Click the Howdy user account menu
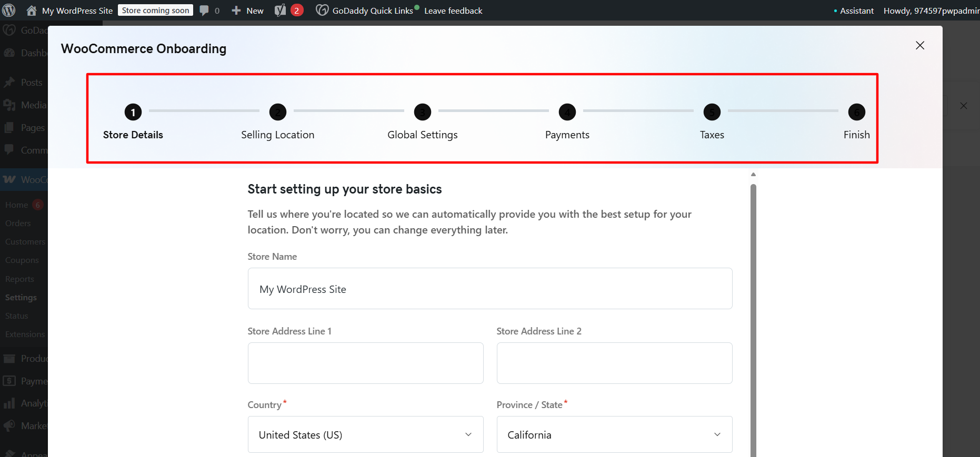 (932, 11)
